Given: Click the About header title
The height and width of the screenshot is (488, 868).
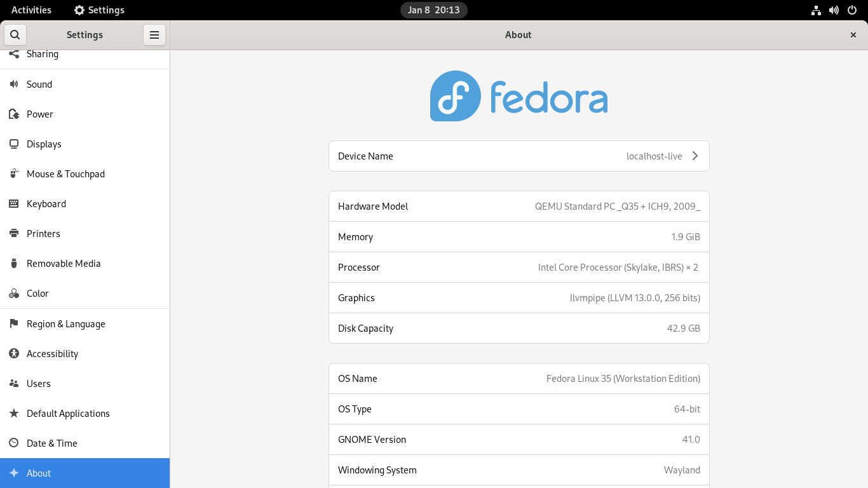Looking at the screenshot, I should [519, 35].
